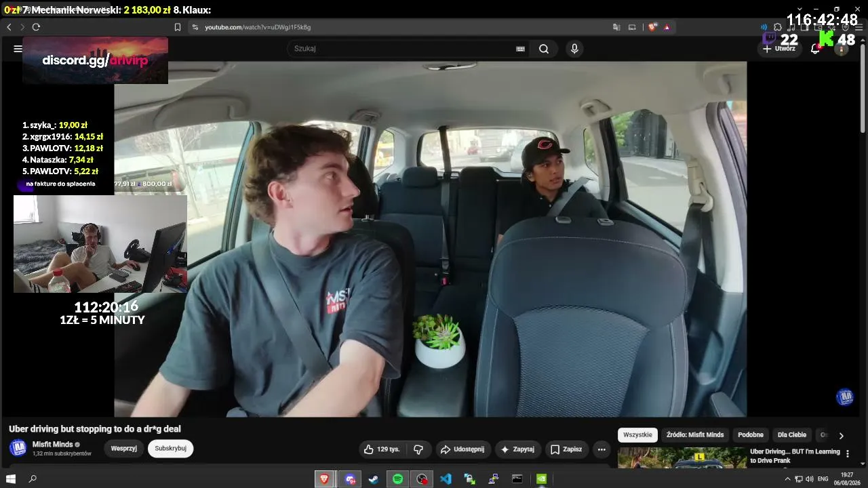This screenshot has height=488, width=868.
Task: Open the browser extensions puzzle icon
Action: (x=778, y=27)
